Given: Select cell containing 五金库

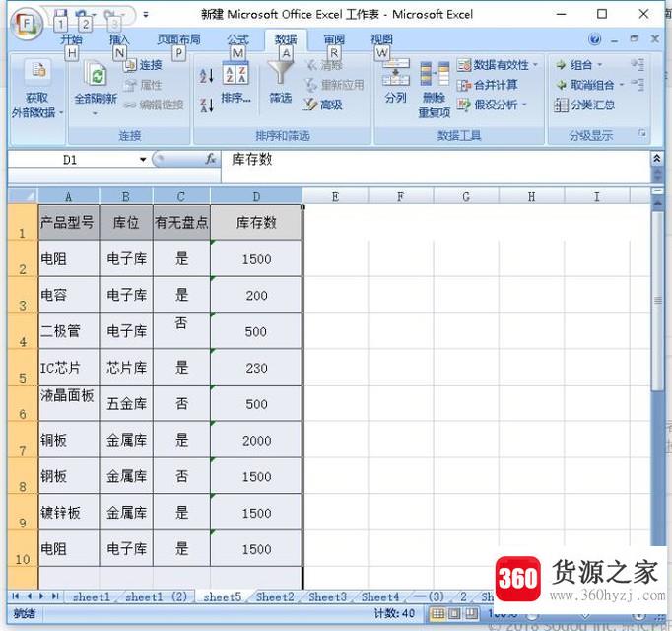Looking at the screenshot, I should coord(126,403).
